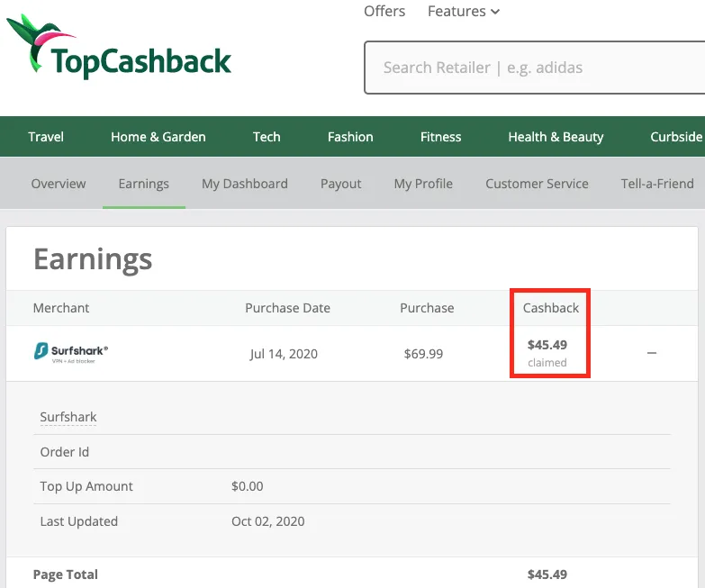Click the Surfshark merchant logo
Image resolution: width=705 pixels, height=588 pixels.
pyautogui.click(x=71, y=353)
